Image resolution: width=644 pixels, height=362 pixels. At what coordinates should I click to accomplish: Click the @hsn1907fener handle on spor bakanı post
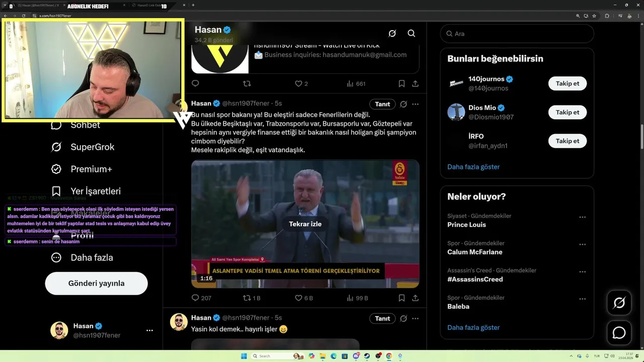click(x=246, y=104)
